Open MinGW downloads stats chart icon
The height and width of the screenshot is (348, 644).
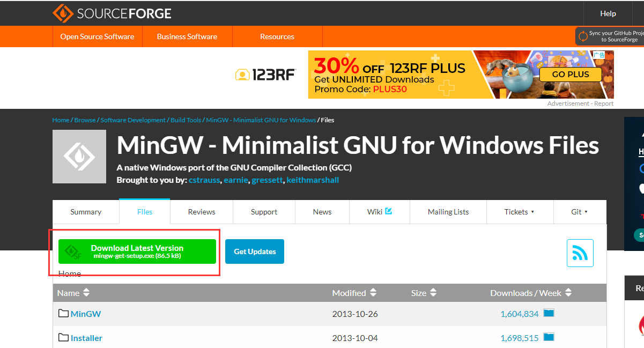pos(549,313)
